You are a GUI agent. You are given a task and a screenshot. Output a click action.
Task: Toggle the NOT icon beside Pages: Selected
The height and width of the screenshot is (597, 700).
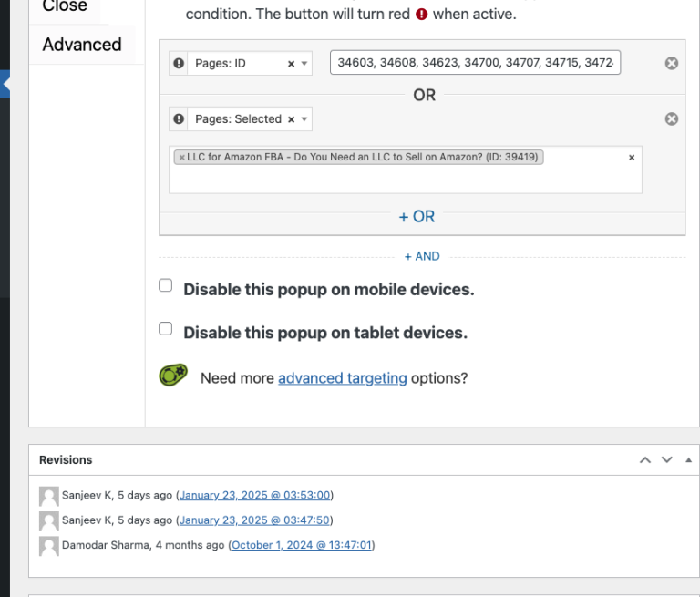click(180, 119)
